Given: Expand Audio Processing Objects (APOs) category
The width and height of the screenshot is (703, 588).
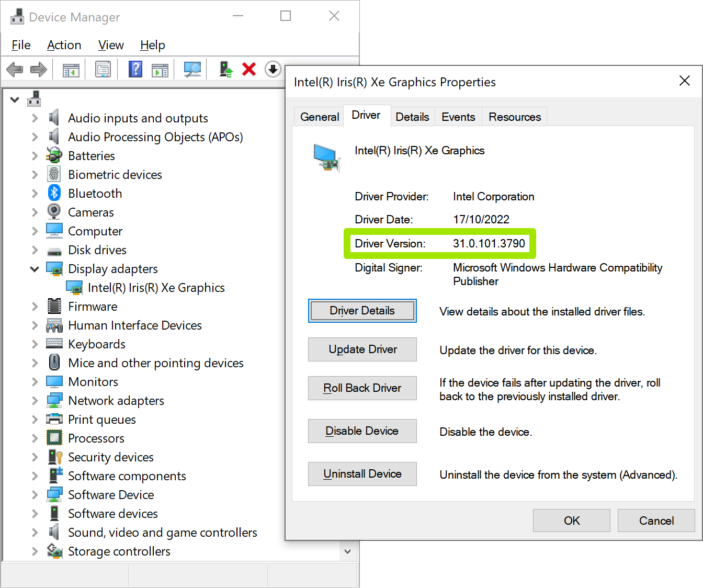Looking at the screenshot, I should [x=35, y=137].
